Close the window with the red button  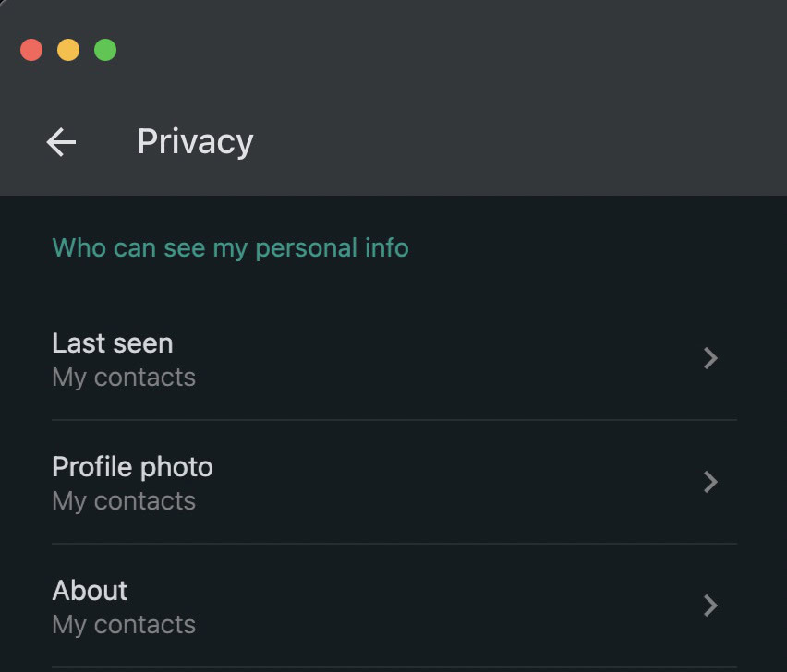[31, 50]
